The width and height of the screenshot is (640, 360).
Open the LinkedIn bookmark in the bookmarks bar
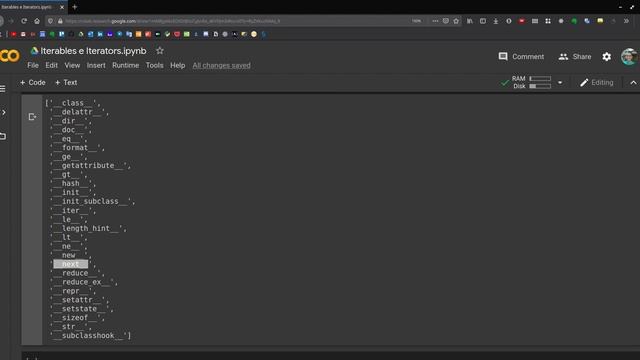click(x=100, y=34)
